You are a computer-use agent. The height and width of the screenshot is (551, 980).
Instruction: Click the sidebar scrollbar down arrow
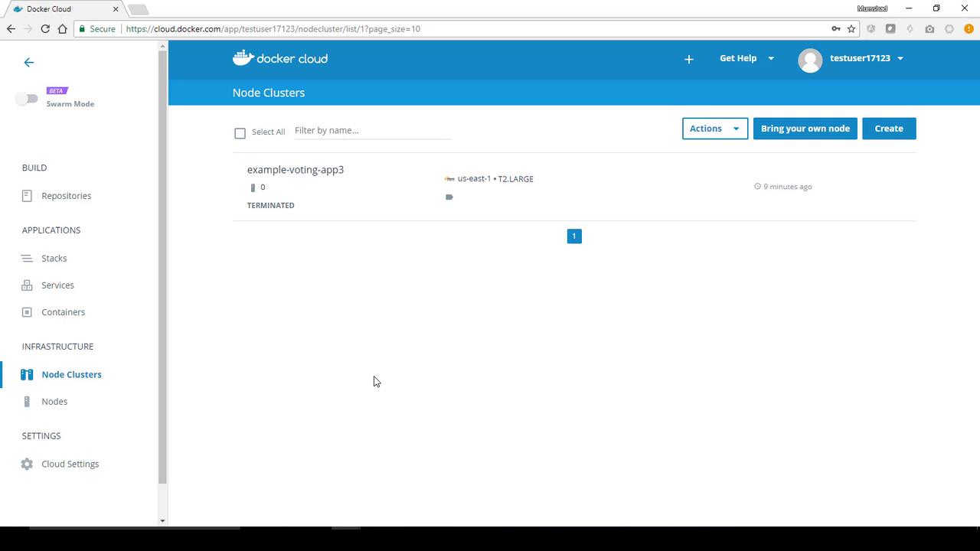162,521
